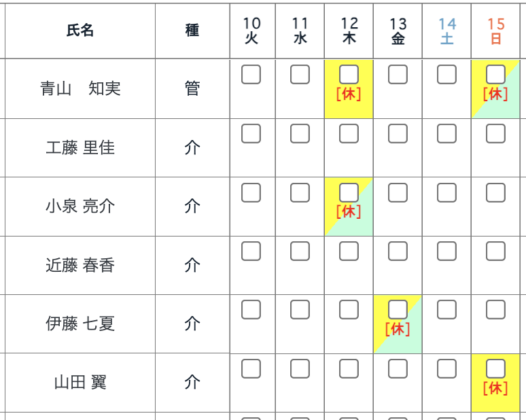Toggle 伊藤 七夏 checkbox on 13 金
Screen dimensions: 526x420
point(398,310)
